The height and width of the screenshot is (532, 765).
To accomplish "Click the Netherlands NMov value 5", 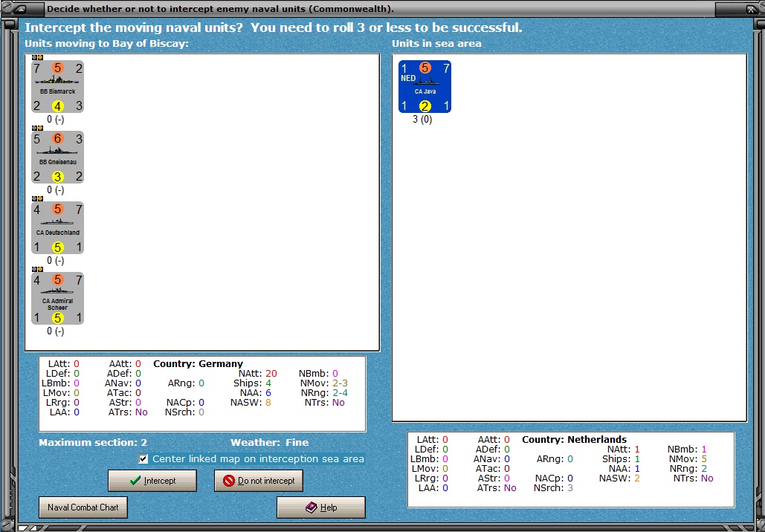I will (x=703, y=459).
